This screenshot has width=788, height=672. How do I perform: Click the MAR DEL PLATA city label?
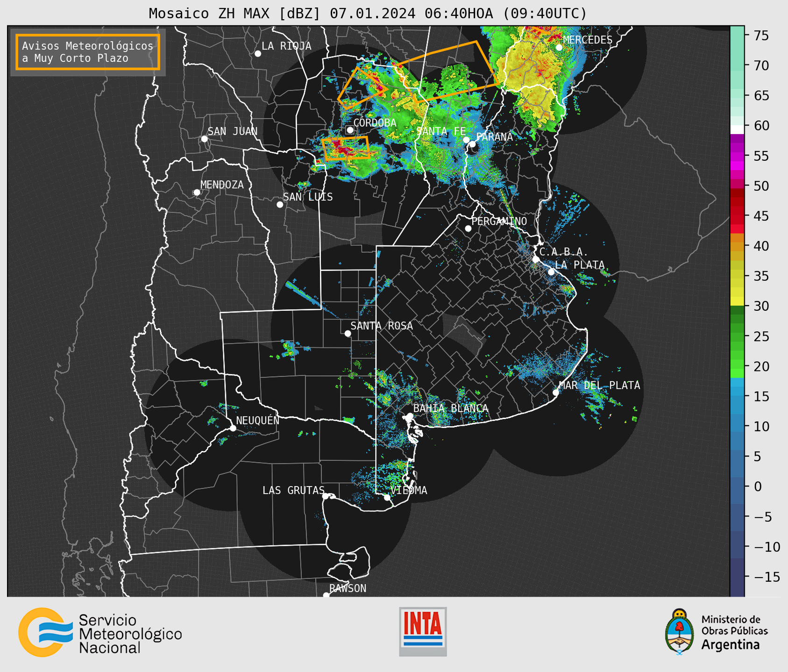tap(599, 385)
